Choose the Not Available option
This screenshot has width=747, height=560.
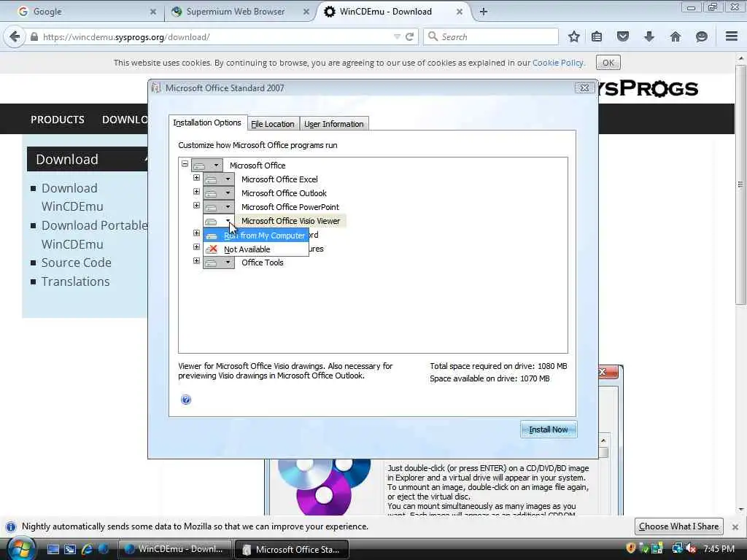[x=256, y=249]
